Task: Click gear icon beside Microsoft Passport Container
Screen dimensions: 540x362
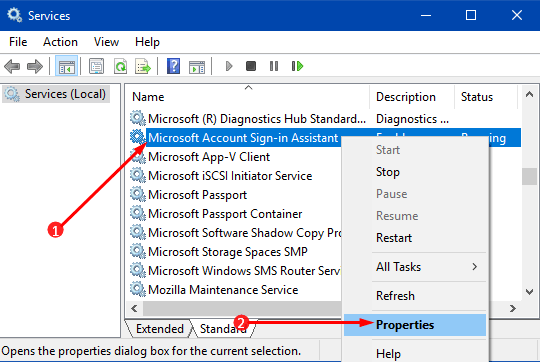Action: coord(138,214)
